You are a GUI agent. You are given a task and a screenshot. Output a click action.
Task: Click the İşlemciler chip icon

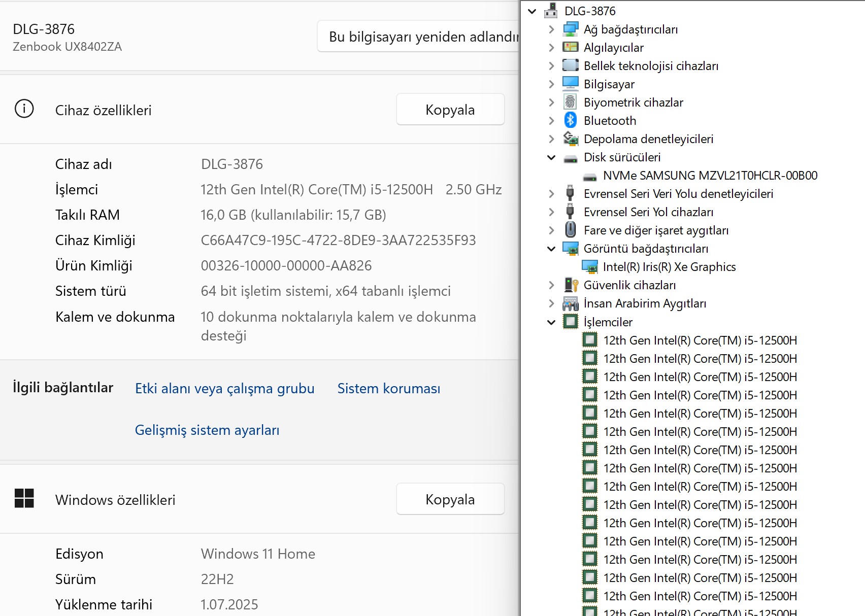pyautogui.click(x=571, y=322)
